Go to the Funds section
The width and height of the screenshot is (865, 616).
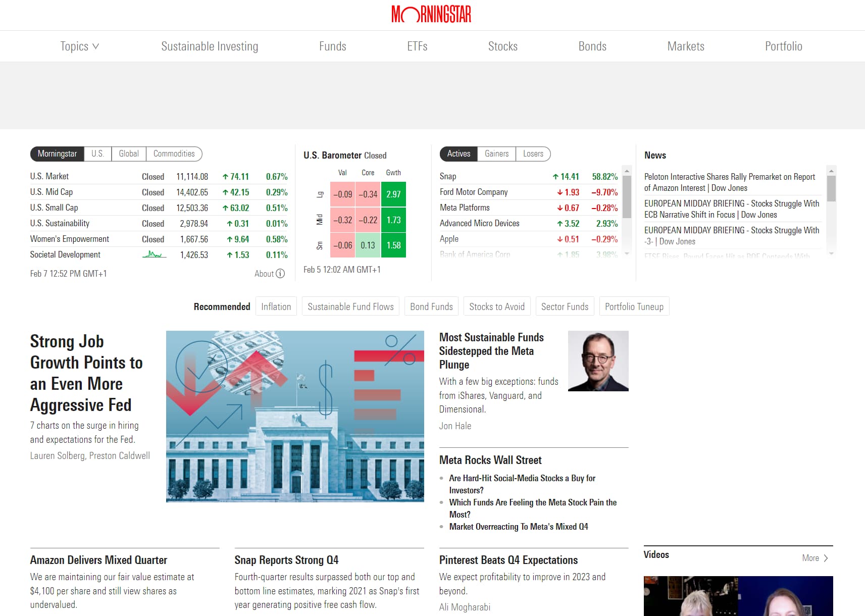333,46
